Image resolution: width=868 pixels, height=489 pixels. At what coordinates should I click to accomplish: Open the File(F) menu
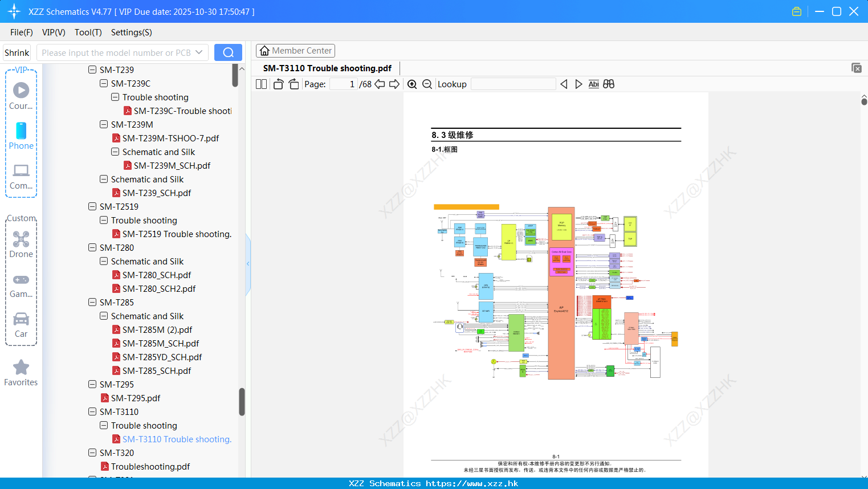click(x=22, y=32)
